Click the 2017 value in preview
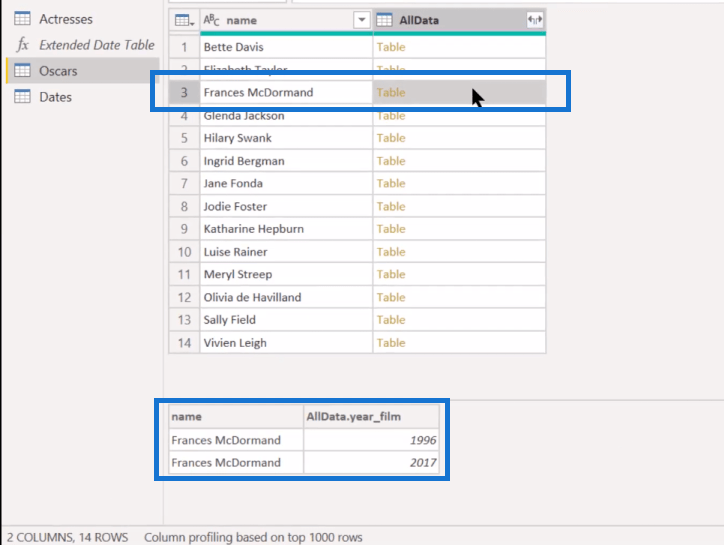The image size is (724, 545). (x=423, y=462)
